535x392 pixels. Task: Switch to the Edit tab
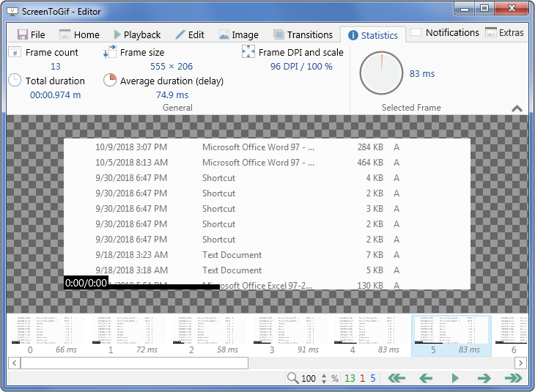pos(190,34)
